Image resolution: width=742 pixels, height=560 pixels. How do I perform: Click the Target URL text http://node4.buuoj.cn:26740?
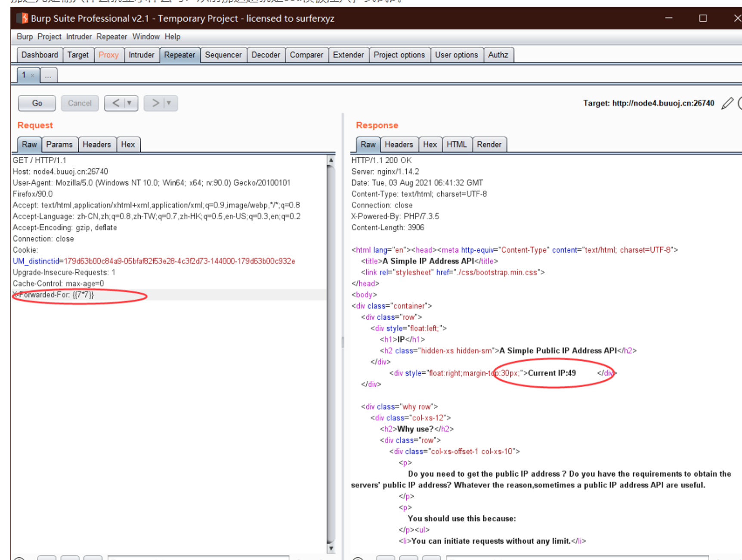663,103
